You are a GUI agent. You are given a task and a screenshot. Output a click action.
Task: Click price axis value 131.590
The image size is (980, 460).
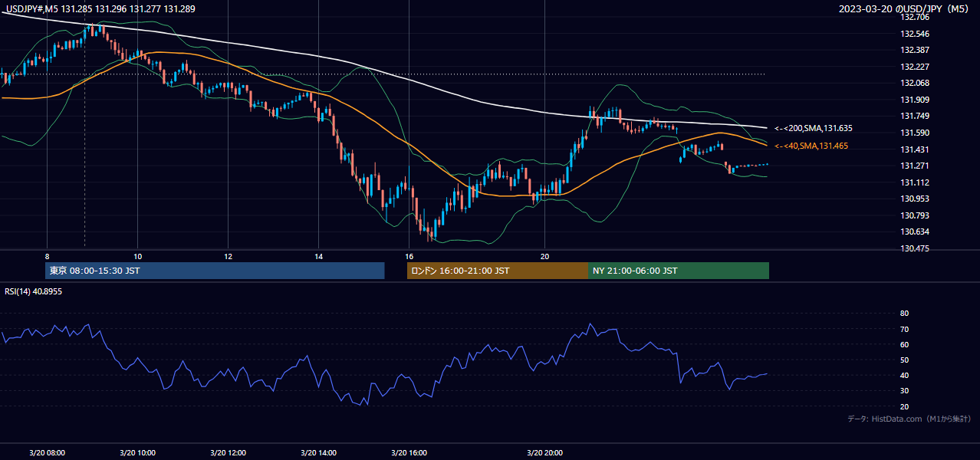coord(914,133)
